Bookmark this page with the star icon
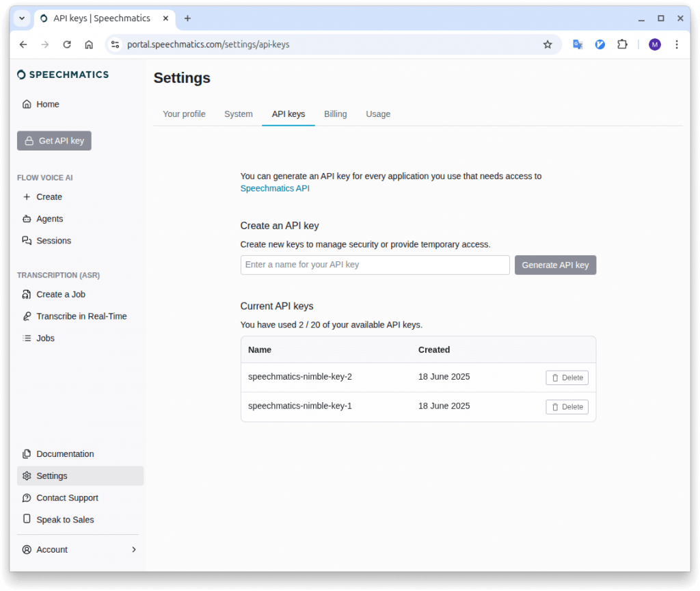This screenshot has width=700, height=591. pos(548,44)
